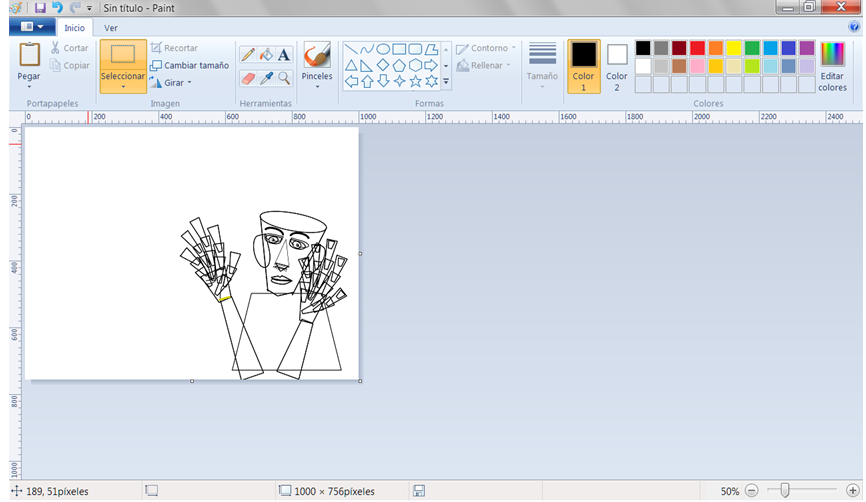
Task: Customize quick access toolbar dropdown arrow
Action: [x=89, y=8]
